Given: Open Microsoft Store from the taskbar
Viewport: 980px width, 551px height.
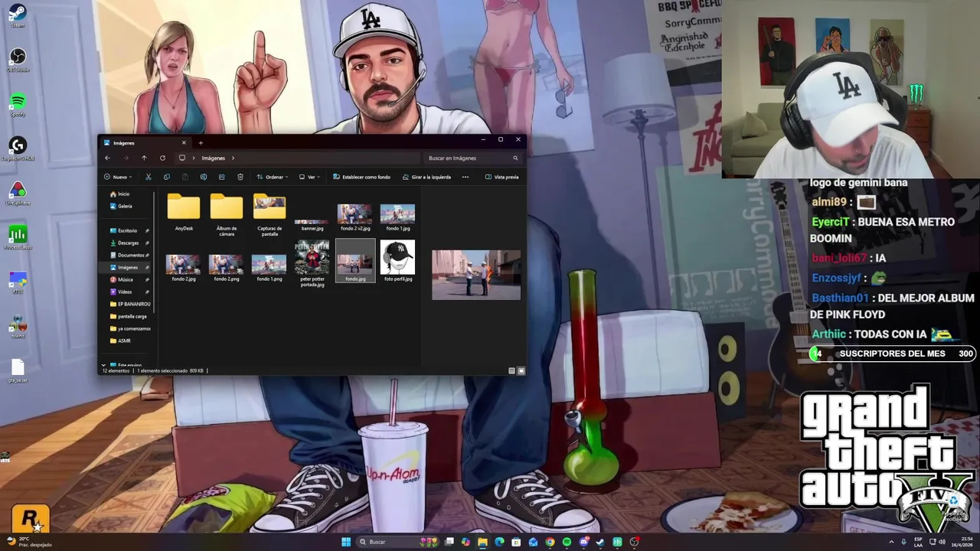Looking at the screenshot, I should (516, 542).
